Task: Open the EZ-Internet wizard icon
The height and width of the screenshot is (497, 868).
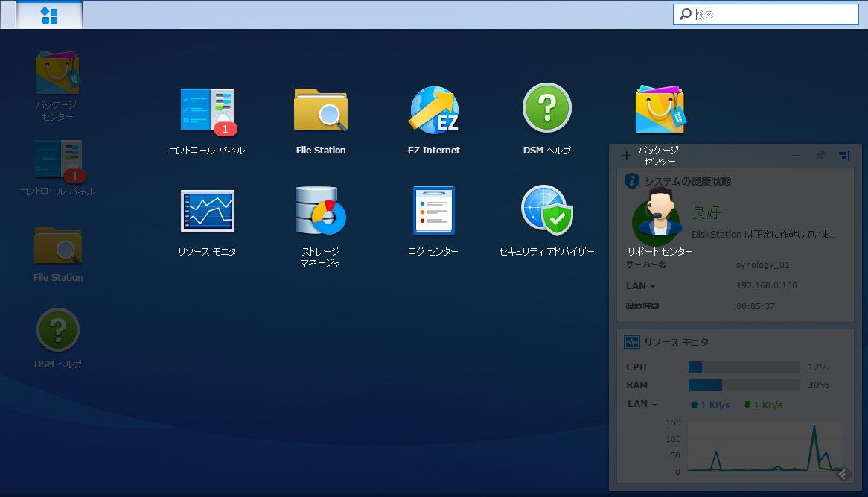Action: point(434,110)
